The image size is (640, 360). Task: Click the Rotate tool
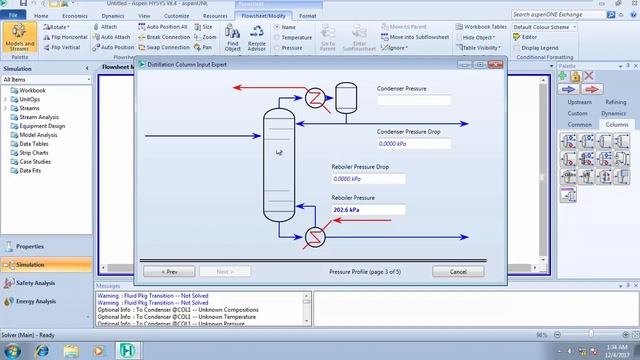(x=56, y=27)
